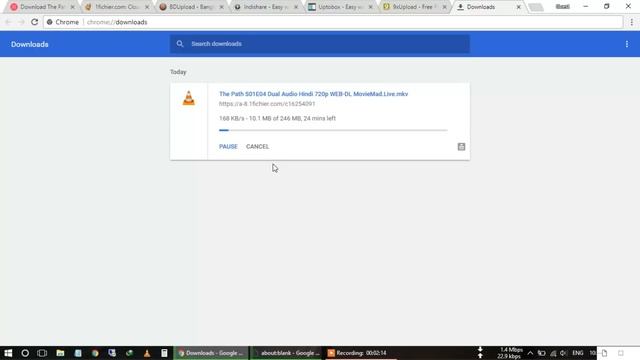Click the Downloads page title
Viewport: 640px width, 360px height.
click(29, 44)
